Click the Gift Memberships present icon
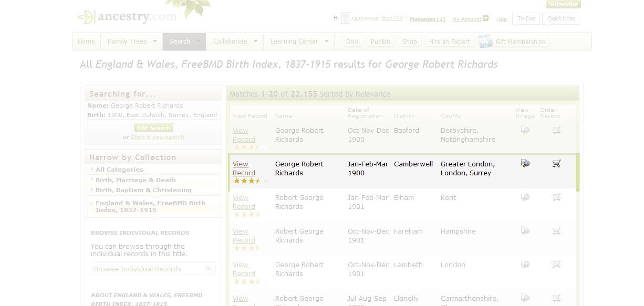 pyautogui.click(x=485, y=41)
